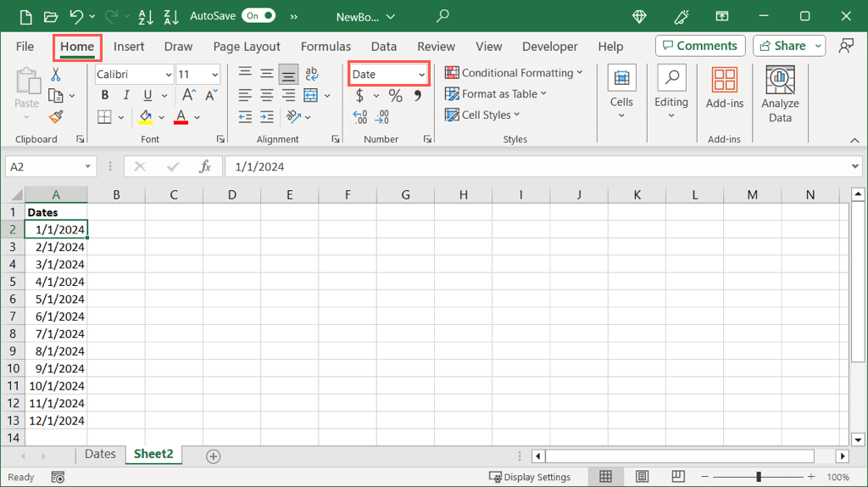868x487 pixels.
Task: Toggle Bold formatting
Action: [x=104, y=96]
